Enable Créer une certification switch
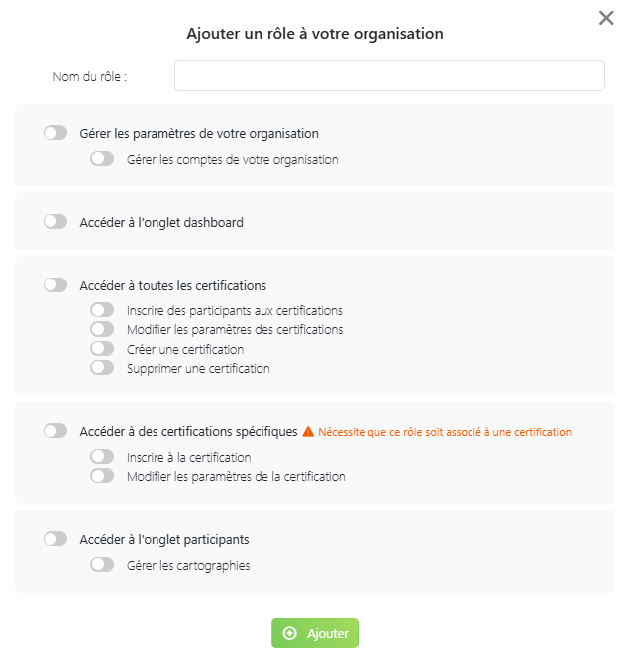 [102, 349]
